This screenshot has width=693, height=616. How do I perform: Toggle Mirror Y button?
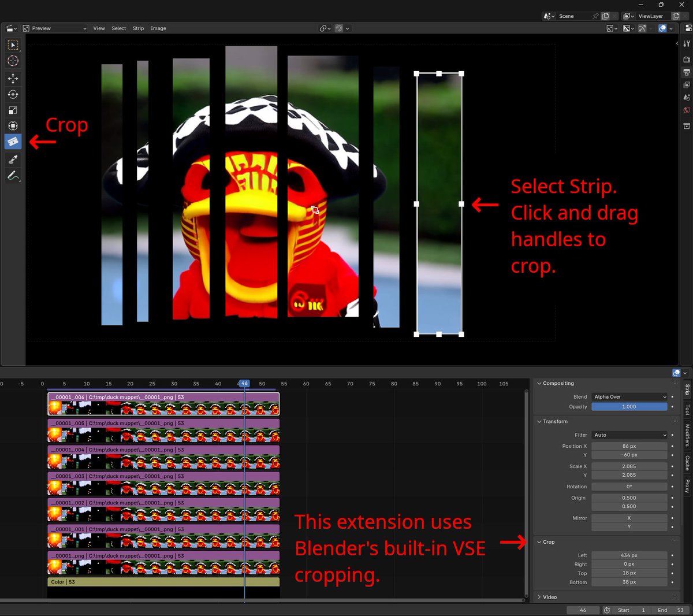[629, 526]
